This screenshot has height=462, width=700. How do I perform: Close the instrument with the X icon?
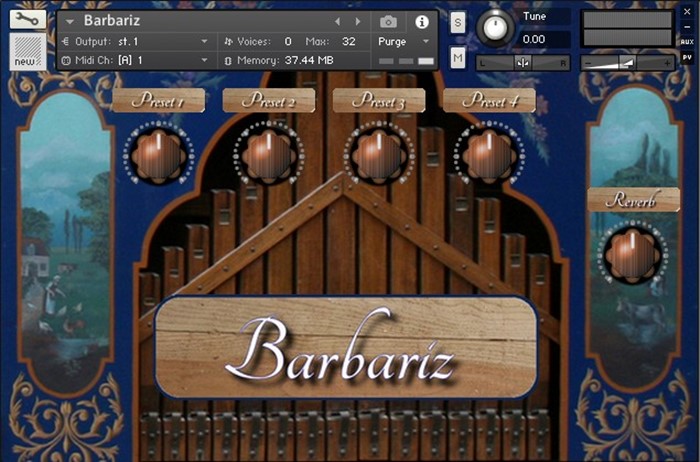[687, 12]
